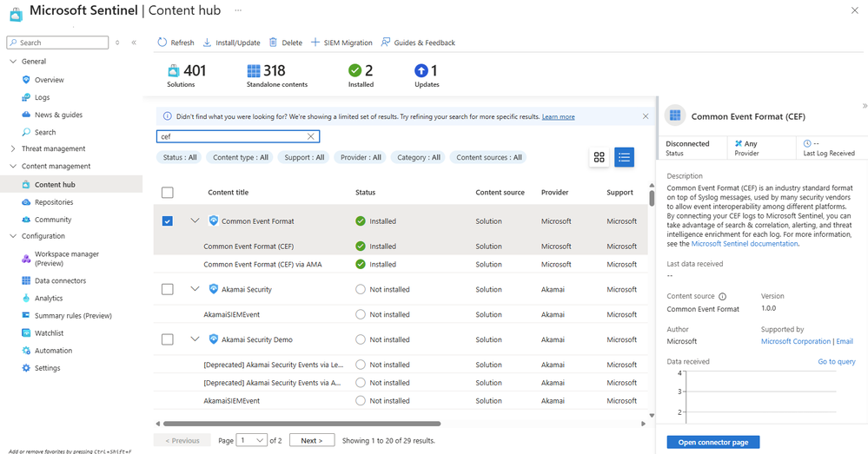868x454 pixels.
Task: Collapse the Common Event Format row
Action: [x=195, y=221]
